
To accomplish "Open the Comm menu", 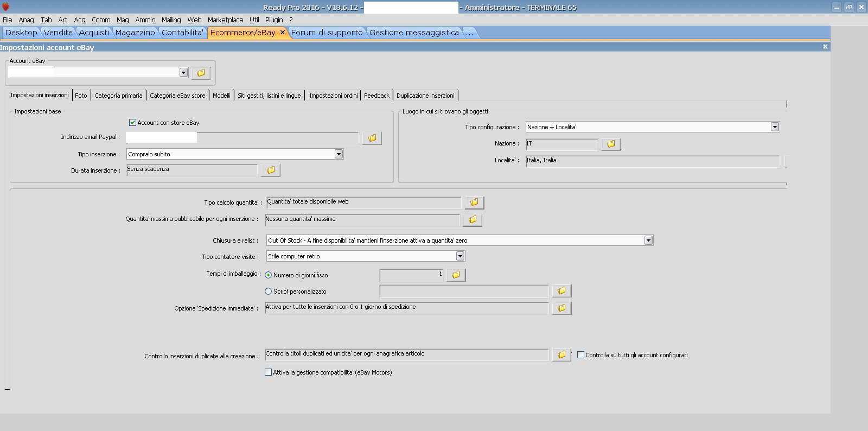I will 101,20.
